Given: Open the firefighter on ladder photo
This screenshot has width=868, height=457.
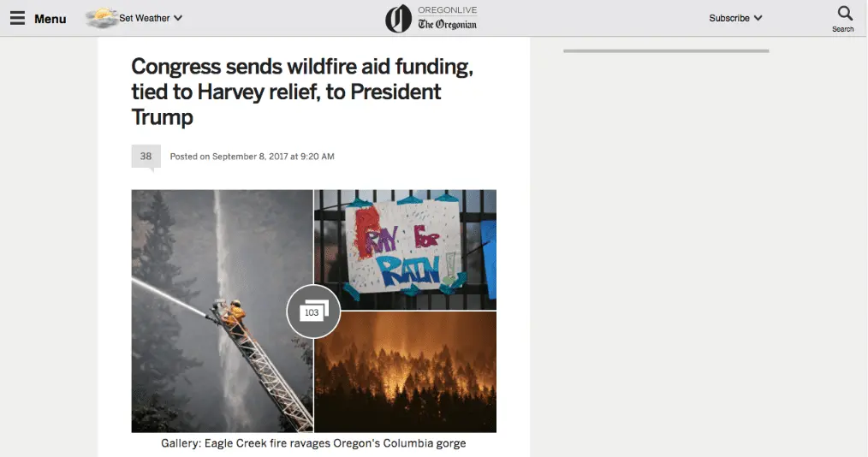Looking at the screenshot, I should point(222,311).
